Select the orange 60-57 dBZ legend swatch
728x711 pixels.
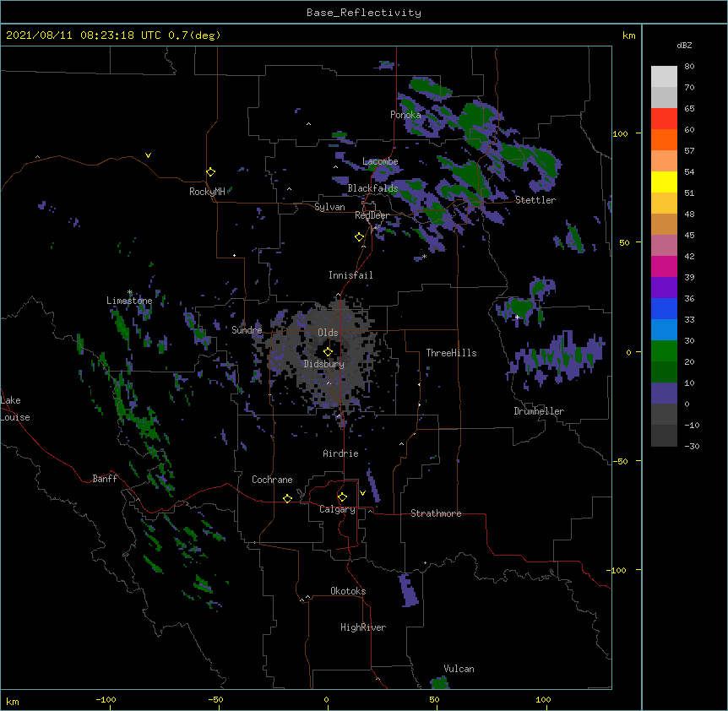(x=664, y=139)
